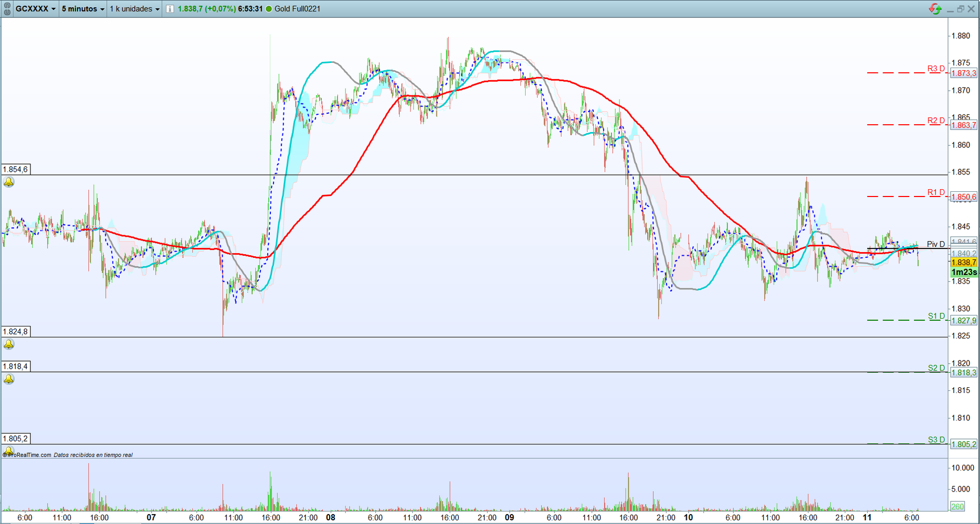Click the 1.818,3 price tag on axis
980x524 pixels.
tap(964, 373)
